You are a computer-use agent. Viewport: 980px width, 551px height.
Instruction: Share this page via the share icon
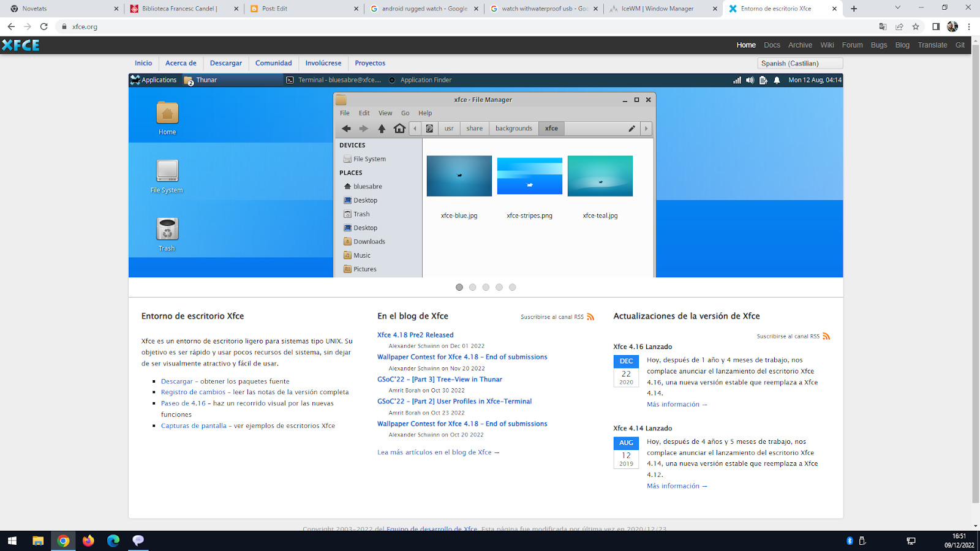899,26
